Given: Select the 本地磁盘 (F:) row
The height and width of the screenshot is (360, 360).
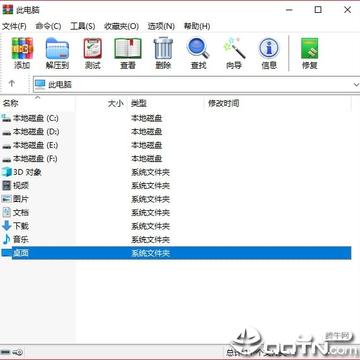Looking at the screenshot, I should (176, 159).
